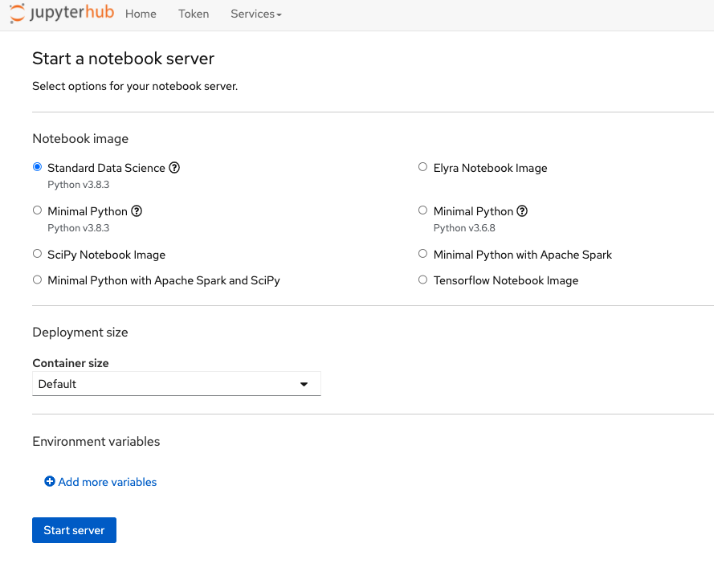Select the Standard Data Science radio button
Screen dimensions: 714x588
pos(37,167)
